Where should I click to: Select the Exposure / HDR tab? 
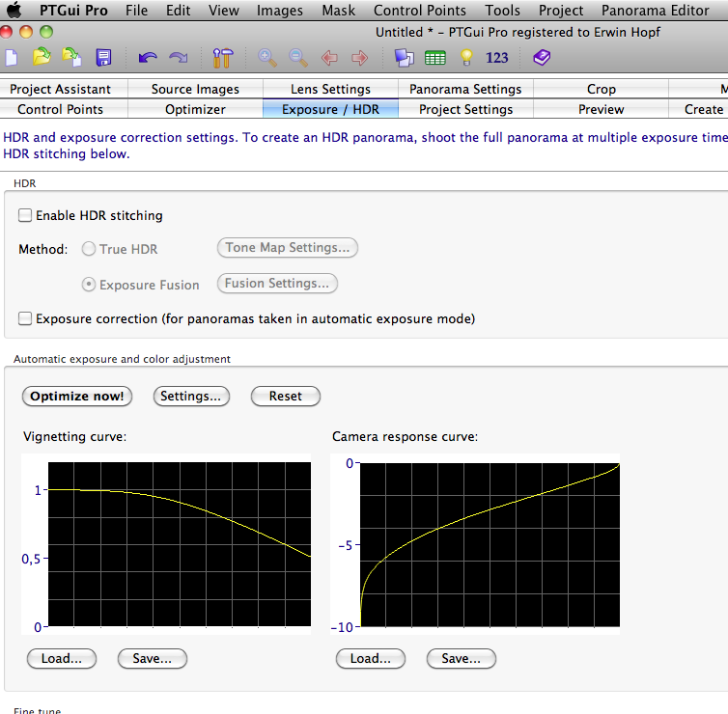coord(330,109)
